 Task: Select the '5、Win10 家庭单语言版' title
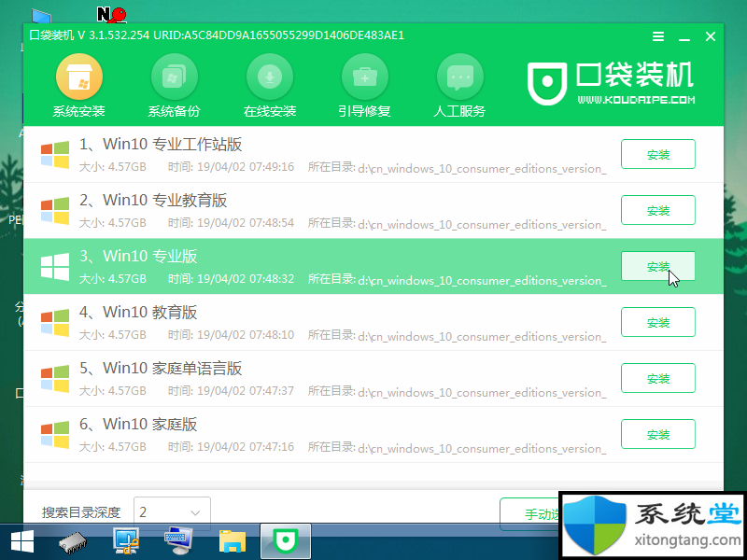pos(161,368)
